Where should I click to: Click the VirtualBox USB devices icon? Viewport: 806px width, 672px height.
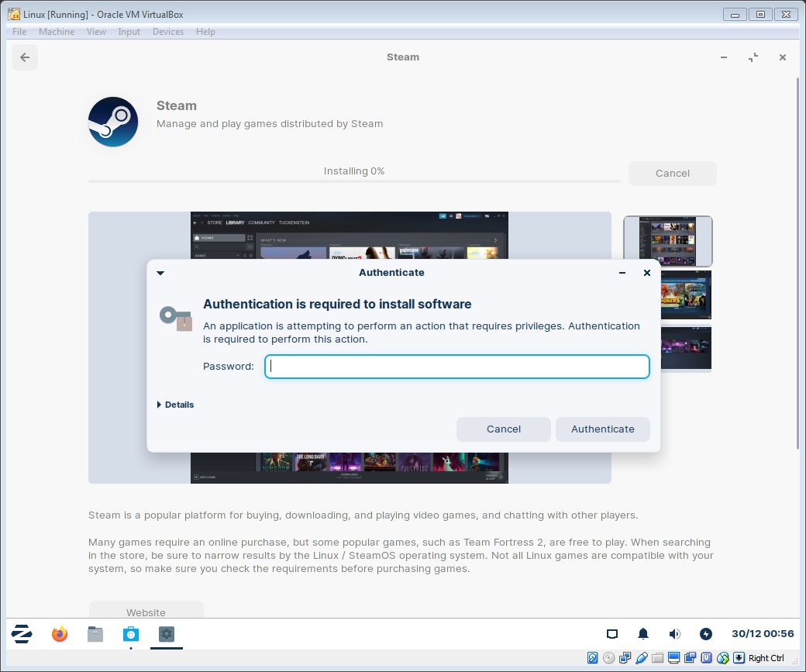coord(642,657)
